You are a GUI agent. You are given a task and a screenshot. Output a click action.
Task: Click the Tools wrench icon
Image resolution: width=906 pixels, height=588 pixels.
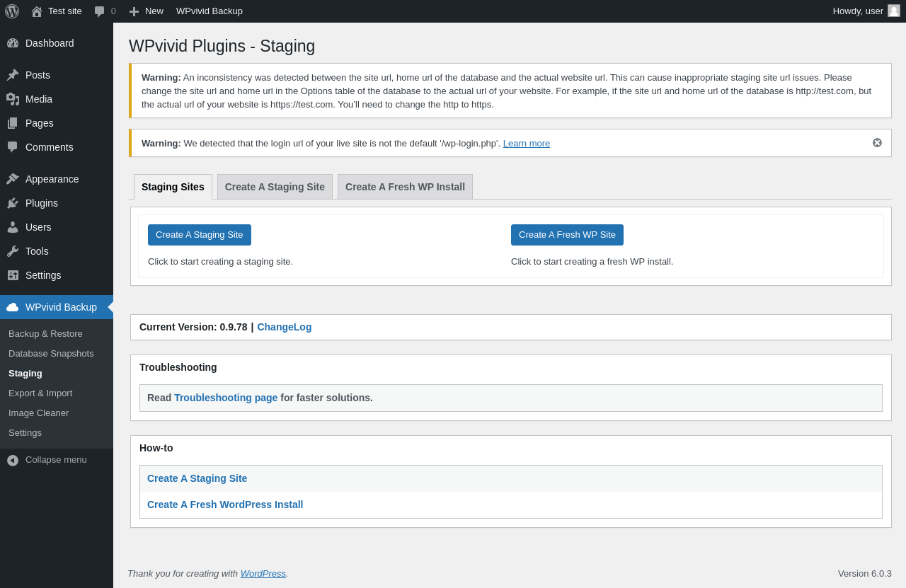click(13, 251)
